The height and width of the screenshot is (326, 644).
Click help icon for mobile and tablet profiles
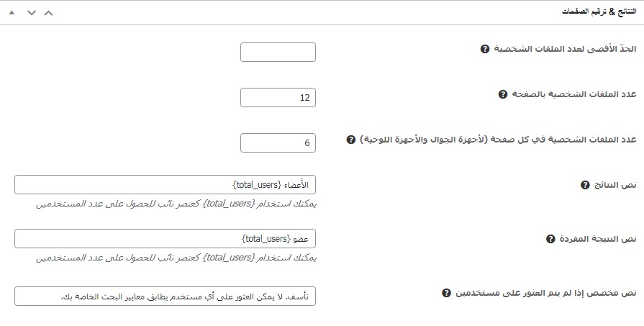point(351,140)
